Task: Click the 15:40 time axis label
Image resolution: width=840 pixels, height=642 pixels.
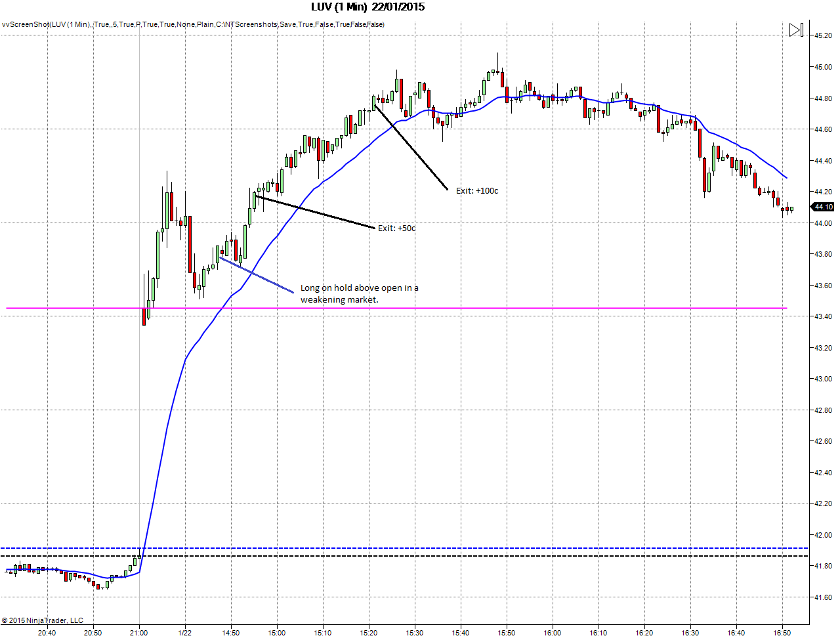Action: click(460, 633)
